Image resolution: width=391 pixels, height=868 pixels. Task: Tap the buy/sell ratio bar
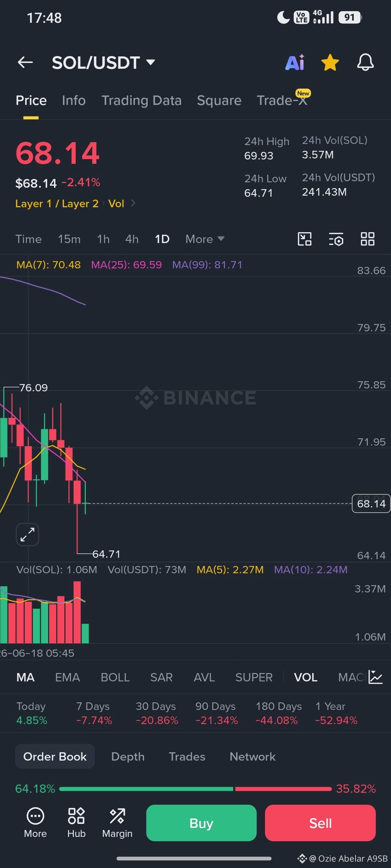[195, 789]
